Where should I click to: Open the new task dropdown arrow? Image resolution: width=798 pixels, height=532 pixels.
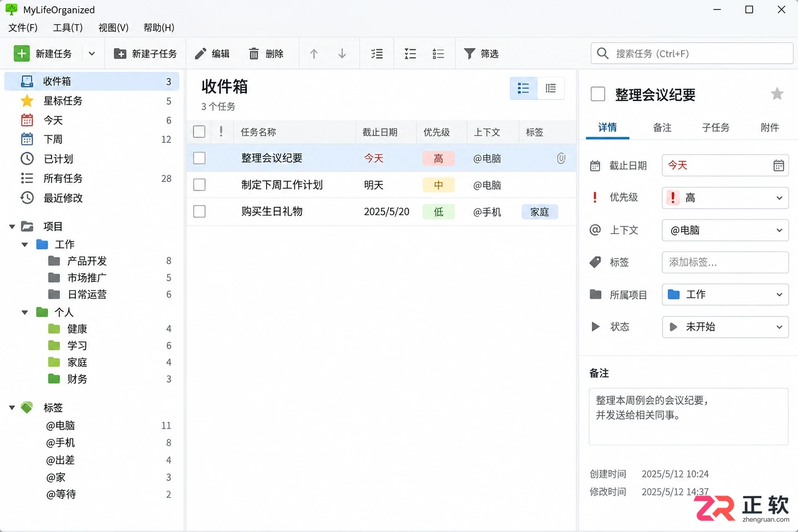click(92, 54)
